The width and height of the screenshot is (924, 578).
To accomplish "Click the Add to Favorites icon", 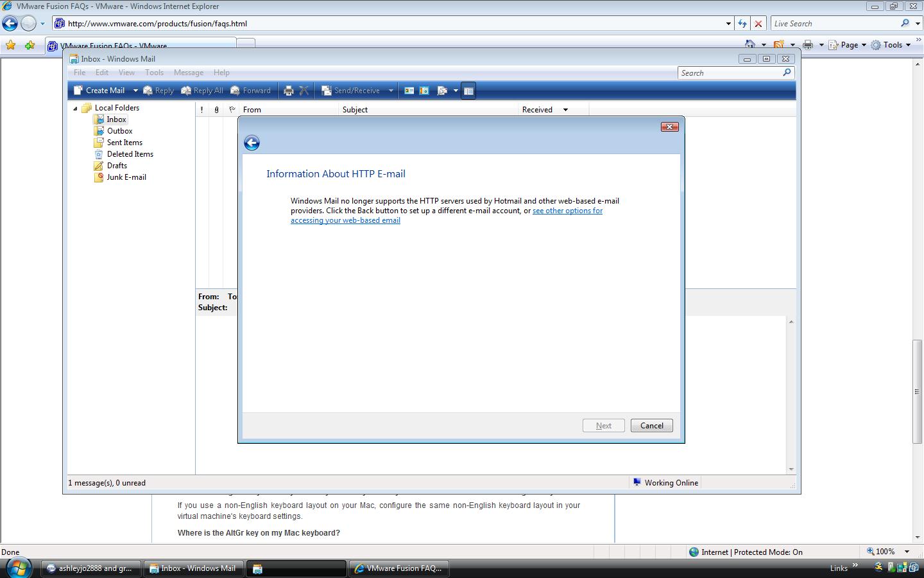I will pos(30,45).
